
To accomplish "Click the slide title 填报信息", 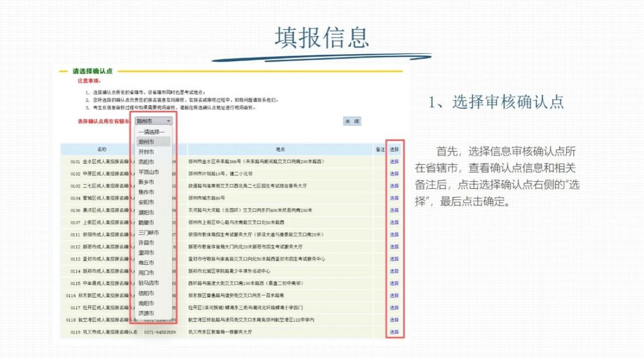I will click(322, 37).
